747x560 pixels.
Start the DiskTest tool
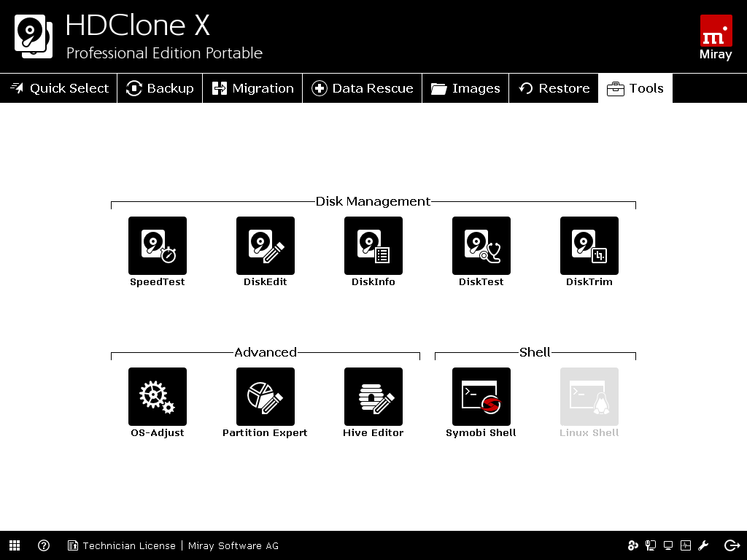[x=481, y=246]
